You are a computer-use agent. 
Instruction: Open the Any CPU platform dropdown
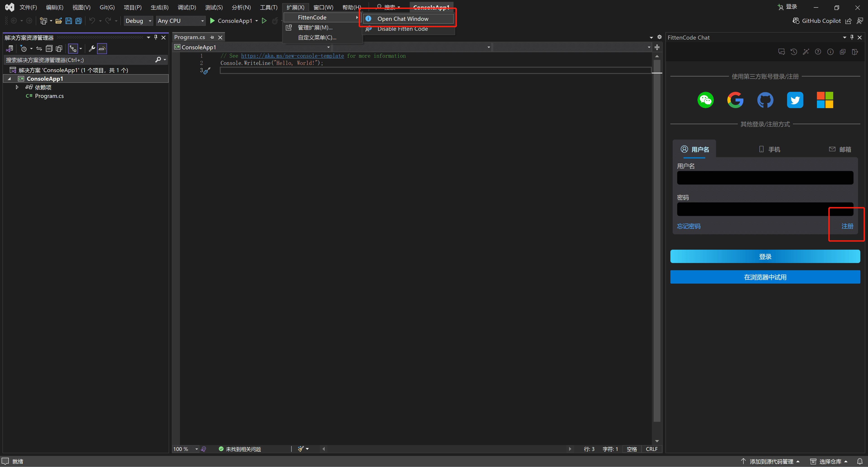tap(181, 21)
